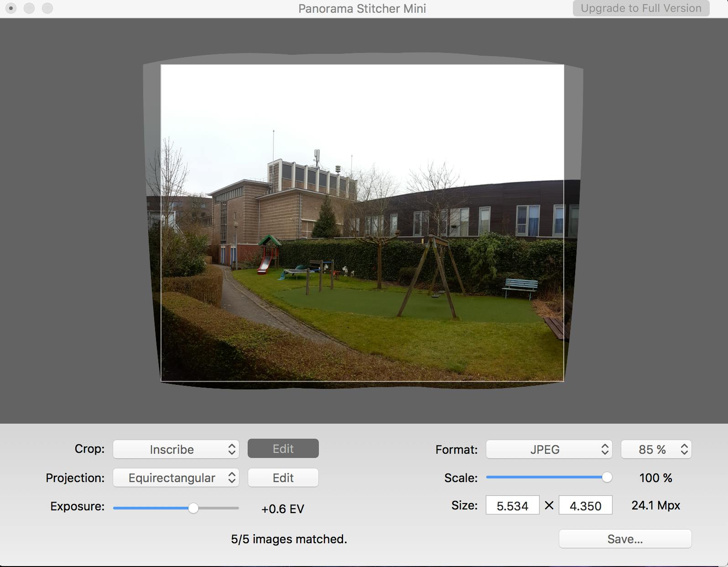The image size is (728, 567).
Task: Click Upgrade to Full Version button
Action: [641, 8]
